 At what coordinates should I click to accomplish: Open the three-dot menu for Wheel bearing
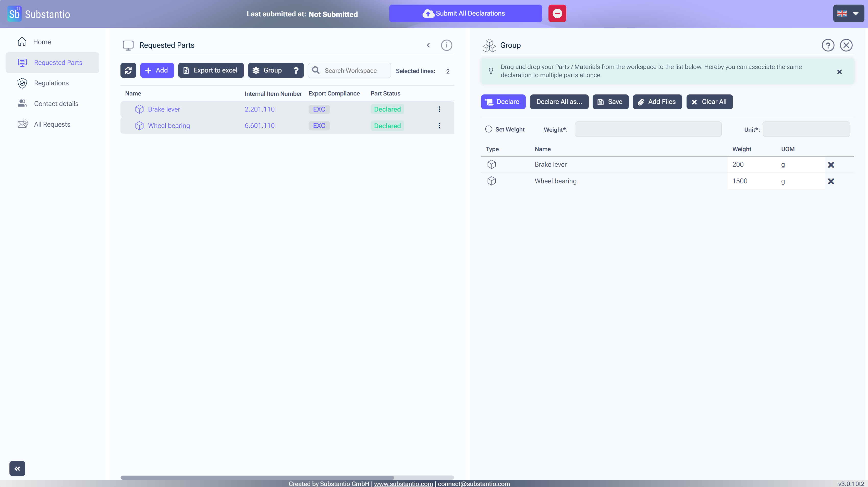pos(439,125)
